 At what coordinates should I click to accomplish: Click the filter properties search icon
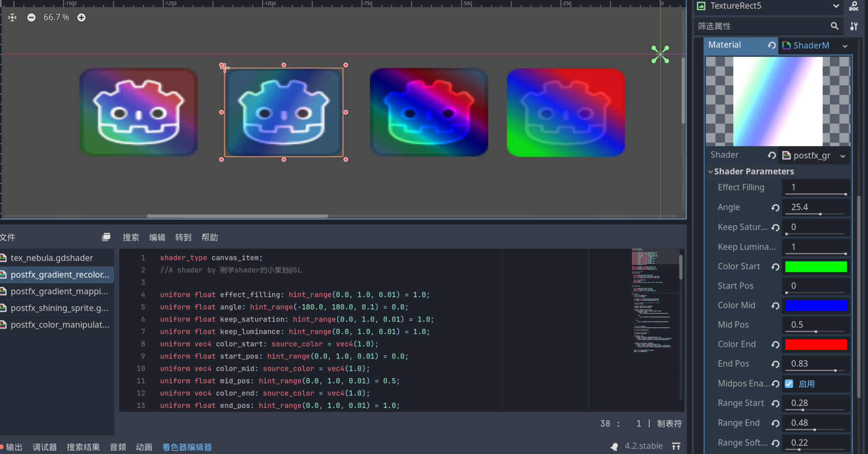[x=835, y=26]
